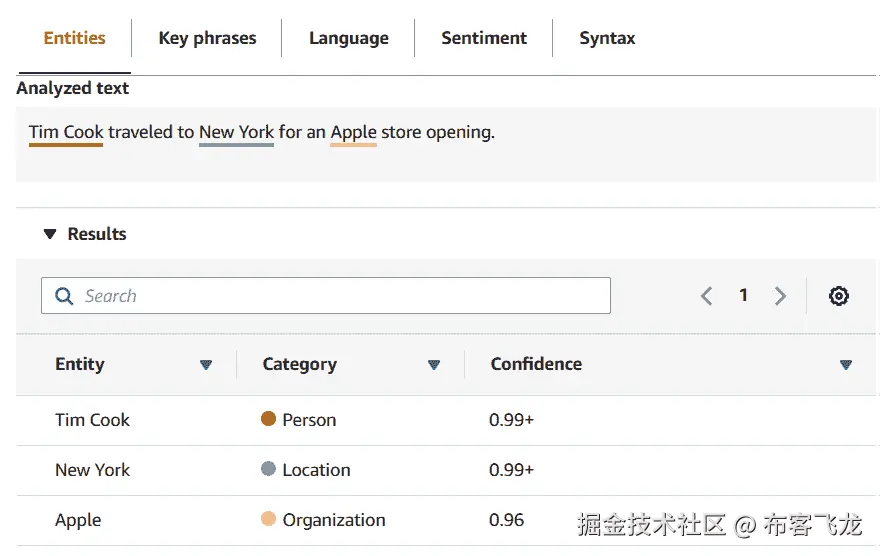
Task: Open the Language tab
Action: 348,39
